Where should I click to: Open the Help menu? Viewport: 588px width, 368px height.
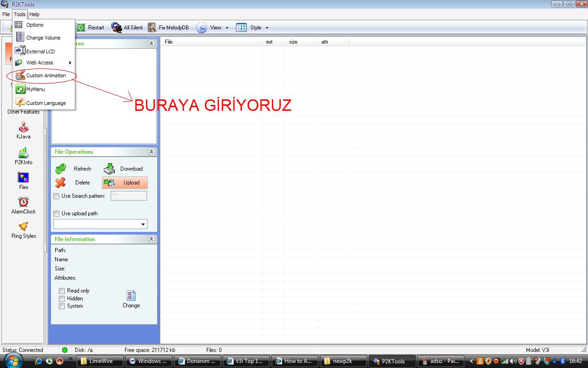(x=34, y=14)
